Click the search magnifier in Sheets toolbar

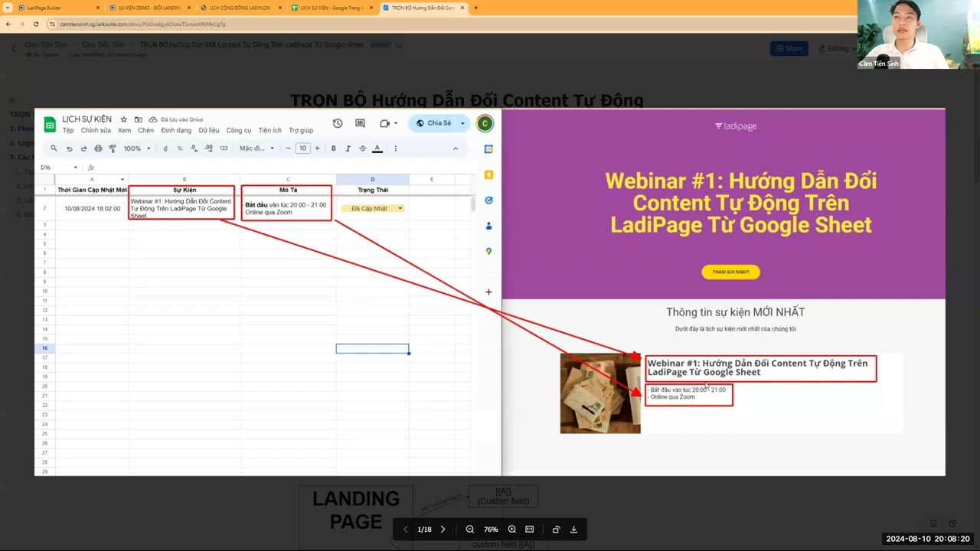(x=54, y=148)
